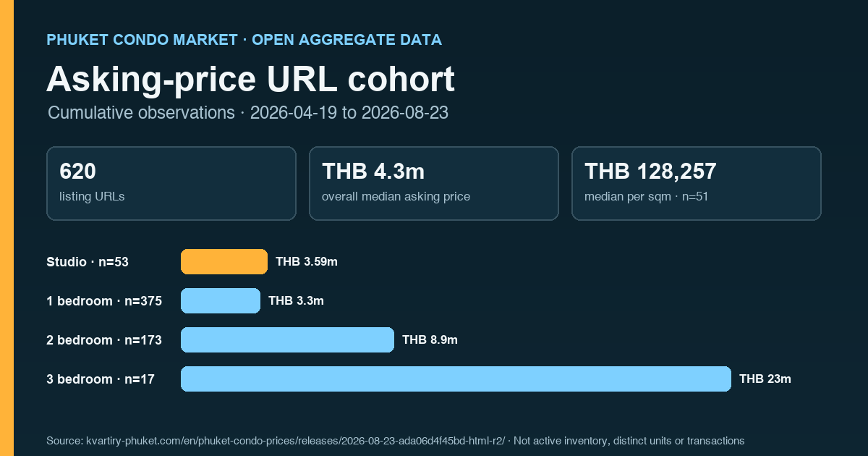
Task: Select the THB 4.3m median price card
Action: 434,183
